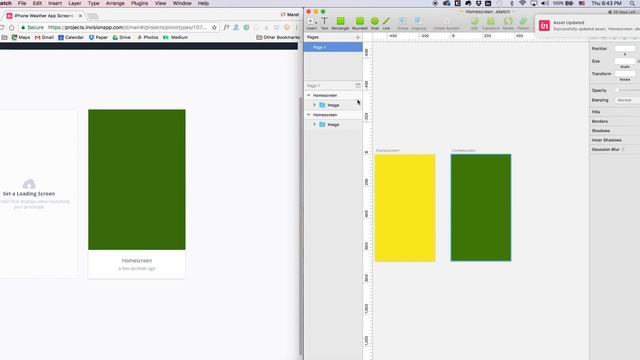Open the Blending mode dropdown

(627, 100)
